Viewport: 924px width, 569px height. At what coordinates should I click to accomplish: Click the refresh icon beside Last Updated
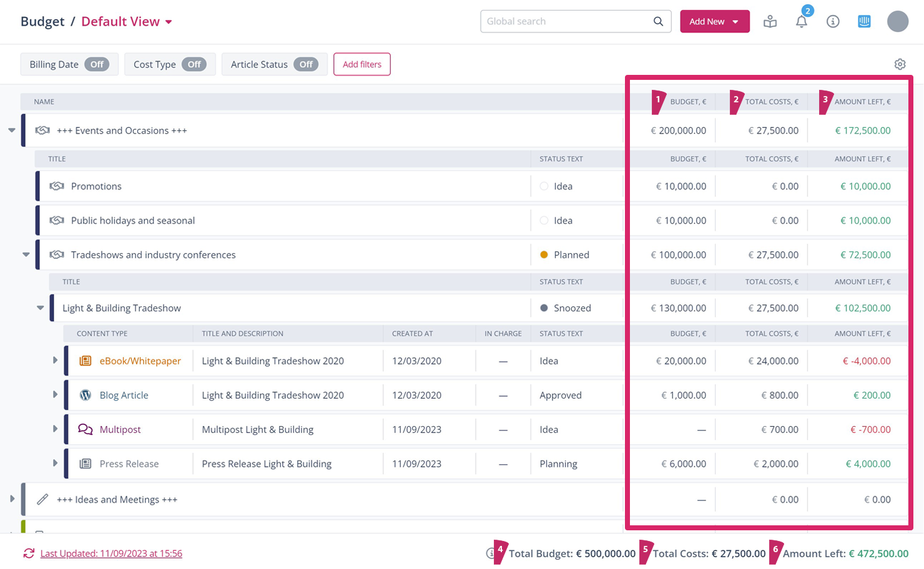[x=29, y=553]
